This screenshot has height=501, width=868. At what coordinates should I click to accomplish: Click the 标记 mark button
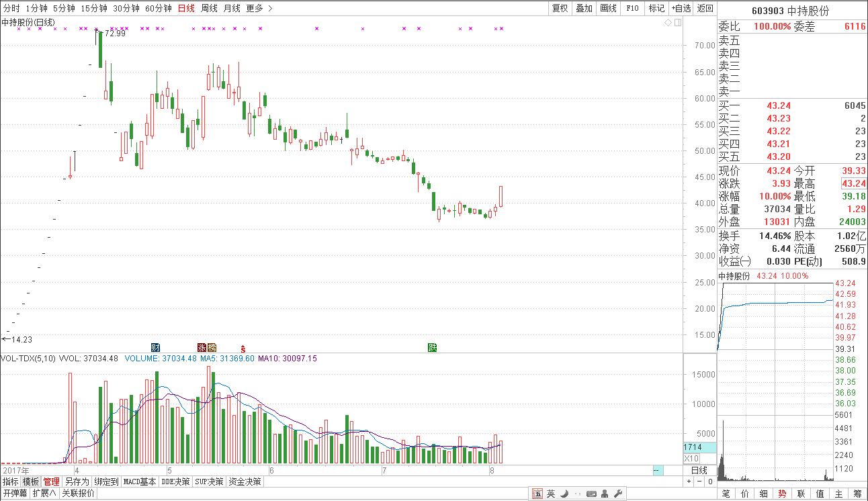tap(656, 8)
